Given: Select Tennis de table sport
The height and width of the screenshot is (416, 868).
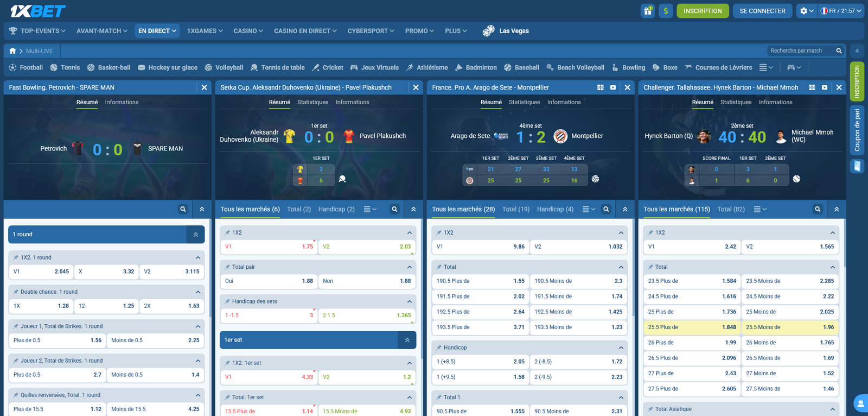Looking at the screenshot, I should pyautogui.click(x=278, y=67).
